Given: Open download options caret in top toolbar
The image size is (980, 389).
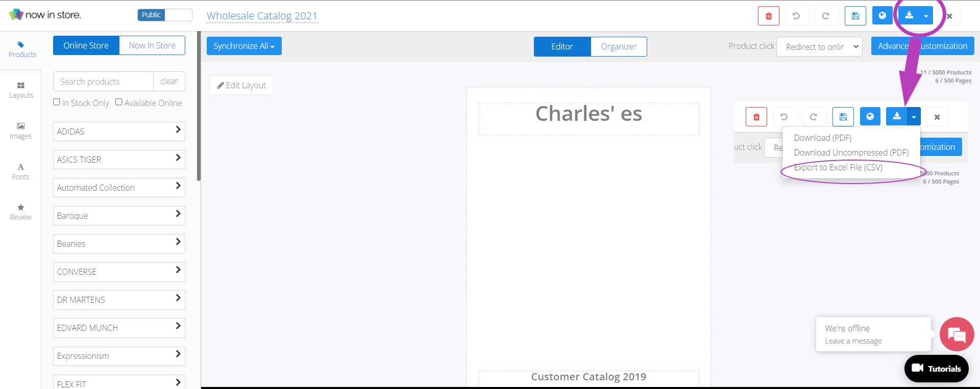Looking at the screenshot, I should point(926,16).
